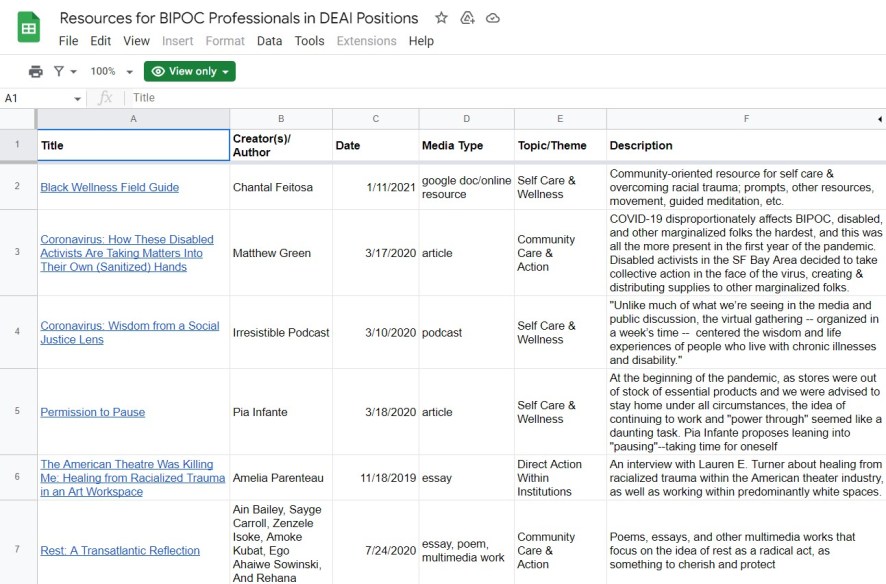
Task: Select the Date header cell
Action: tap(376, 145)
